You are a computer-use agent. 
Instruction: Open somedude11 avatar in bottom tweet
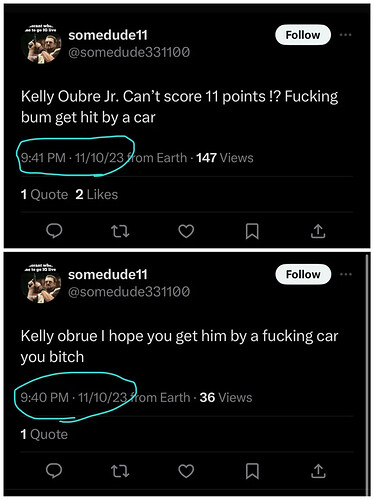(41, 283)
